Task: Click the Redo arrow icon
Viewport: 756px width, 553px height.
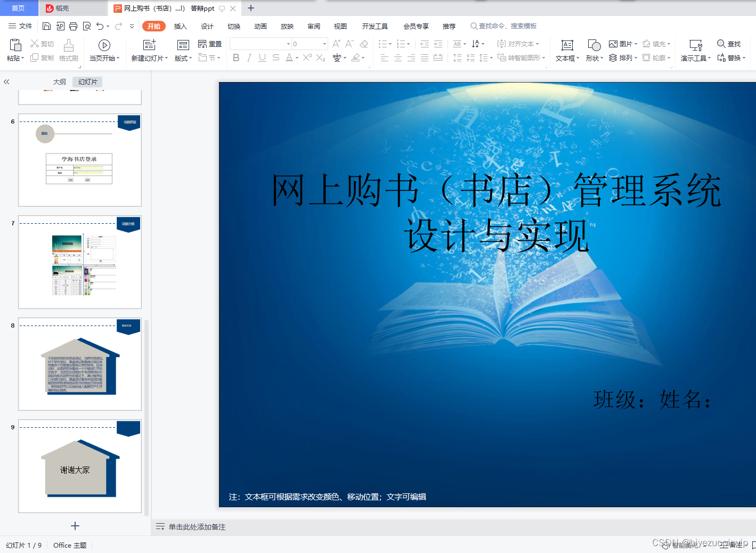Action: click(x=118, y=26)
